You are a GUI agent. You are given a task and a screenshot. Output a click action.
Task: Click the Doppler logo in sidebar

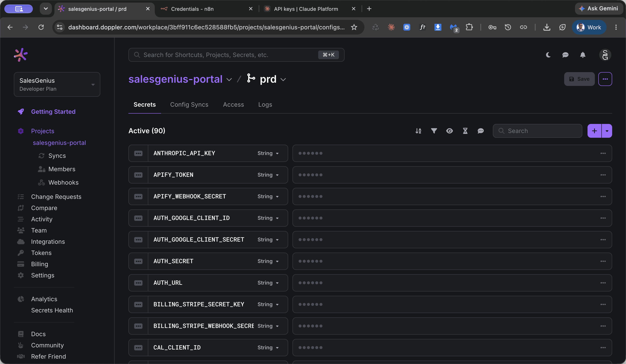[21, 55]
